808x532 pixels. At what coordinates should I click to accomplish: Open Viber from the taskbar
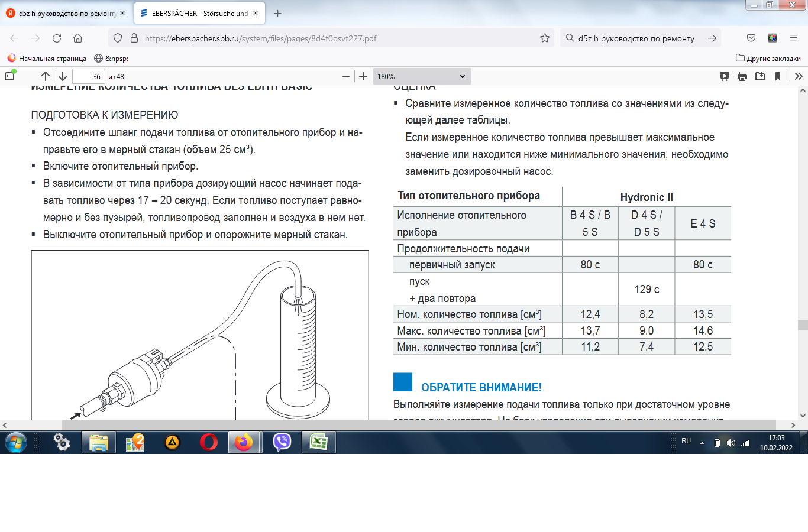282,442
